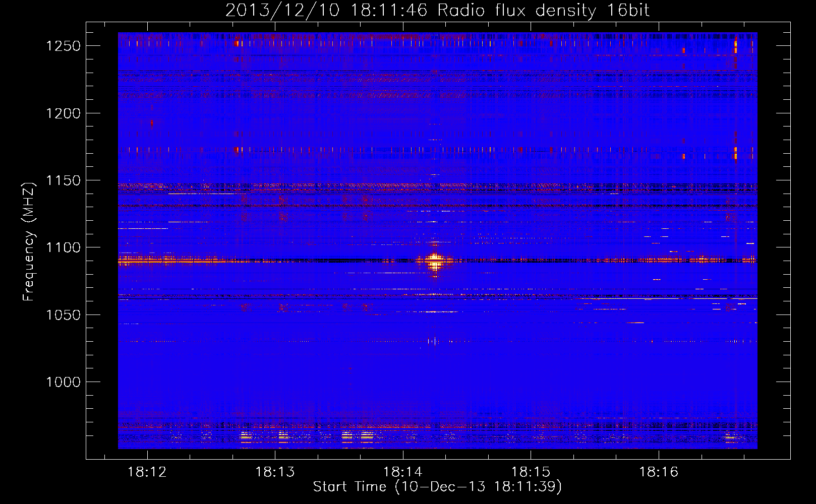Select the 1250 frequency tick label
Image resolution: width=816 pixels, height=504 pixels.
(x=64, y=46)
